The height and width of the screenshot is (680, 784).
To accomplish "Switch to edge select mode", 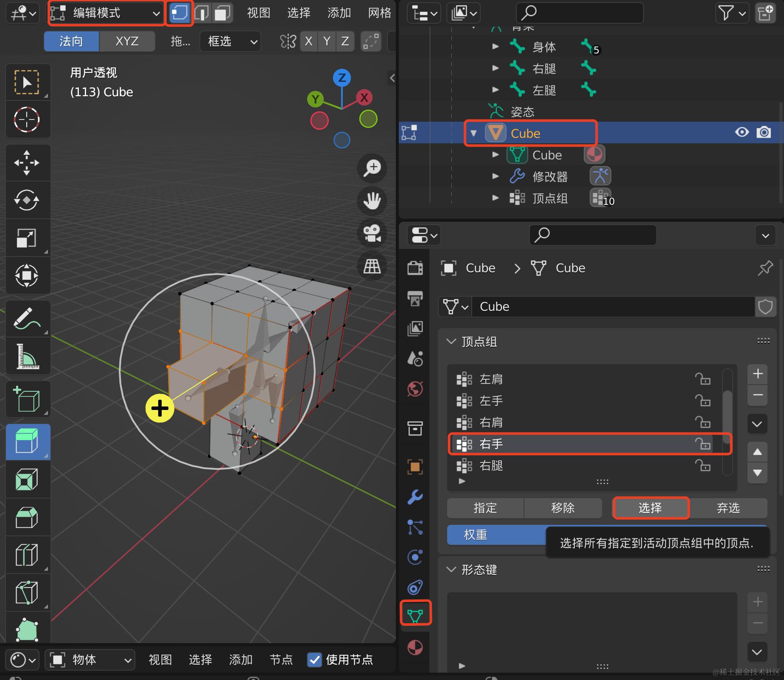I will pyautogui.click(x=202, y=13).
